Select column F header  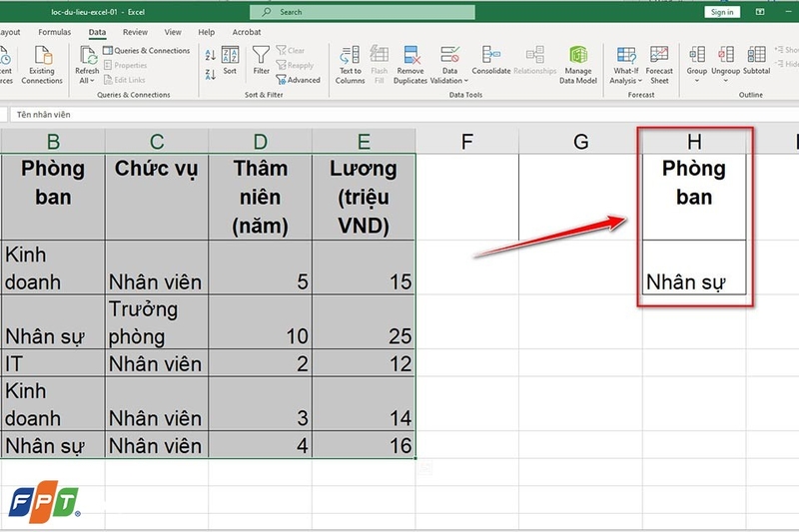[466, 142]
